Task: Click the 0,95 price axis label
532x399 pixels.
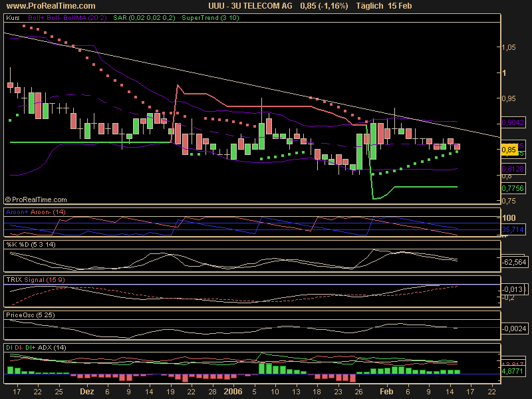Action: pos(509,98)
